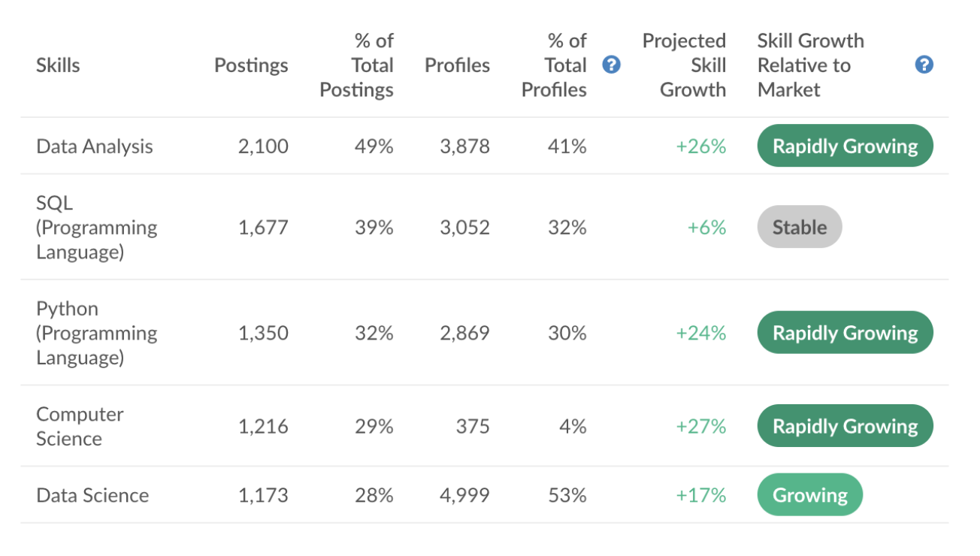Click Rapidly Growing badge for Computer Science

coord(845,426)
